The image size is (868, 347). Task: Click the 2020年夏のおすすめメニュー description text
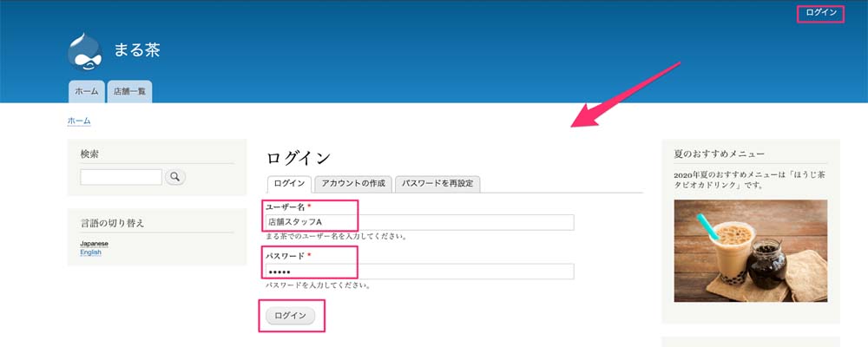[x=750, y=180]
